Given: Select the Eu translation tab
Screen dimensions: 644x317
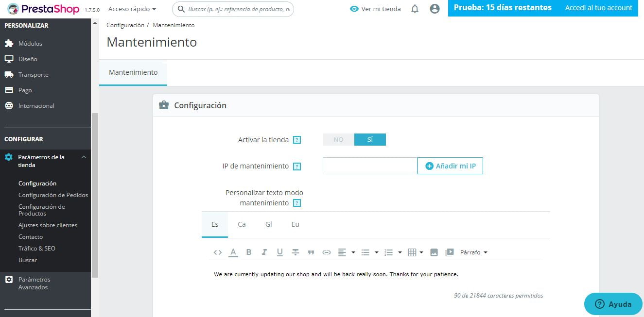Looking at the screenshot, I should (x=295, y=224).
